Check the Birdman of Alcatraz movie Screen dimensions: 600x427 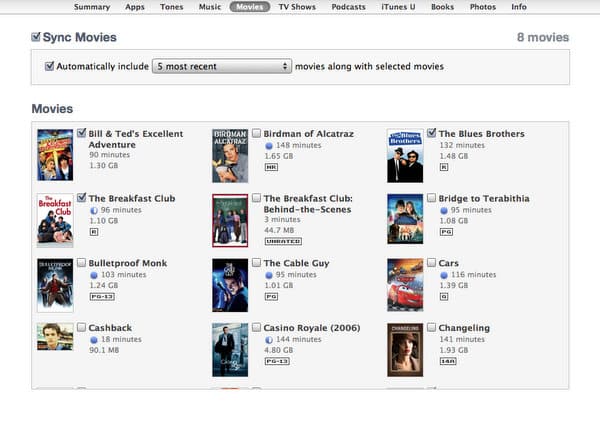coord(256,133)
